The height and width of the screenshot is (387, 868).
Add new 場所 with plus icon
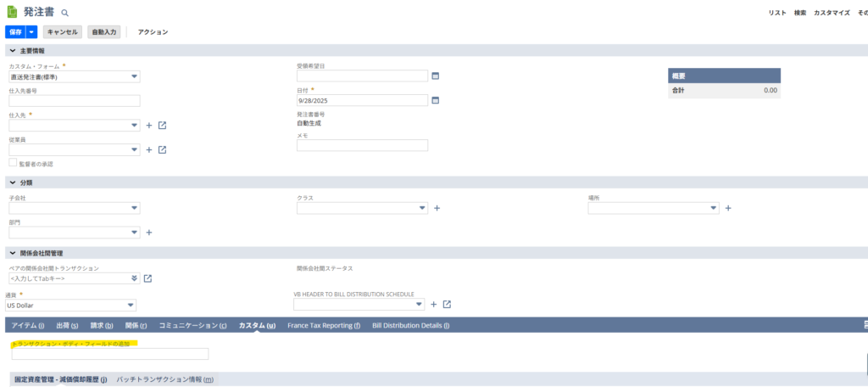[x=728, y=208]
